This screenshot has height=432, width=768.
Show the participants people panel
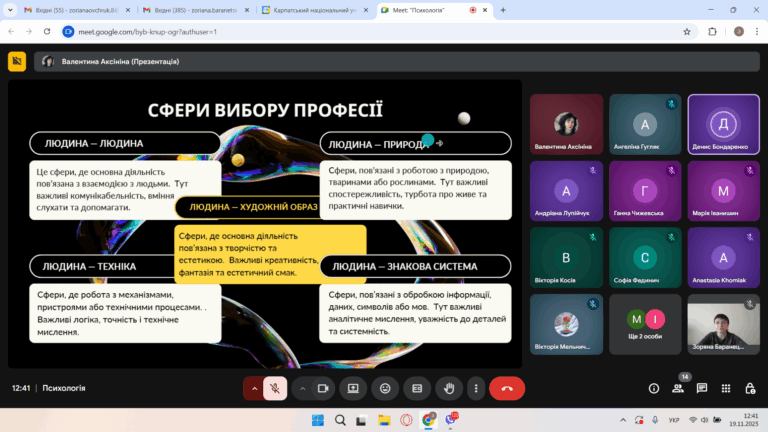click(678, 388)
